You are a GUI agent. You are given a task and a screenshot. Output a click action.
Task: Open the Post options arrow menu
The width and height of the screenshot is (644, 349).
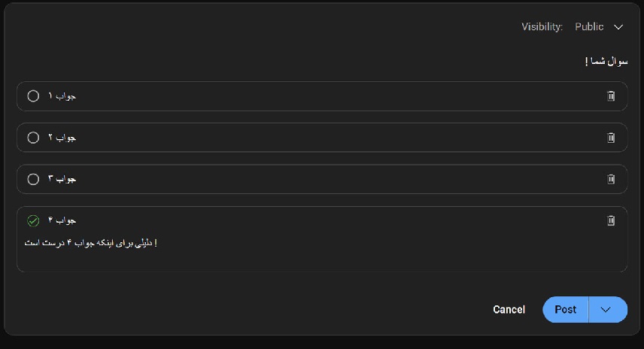(x=608, y=310)
